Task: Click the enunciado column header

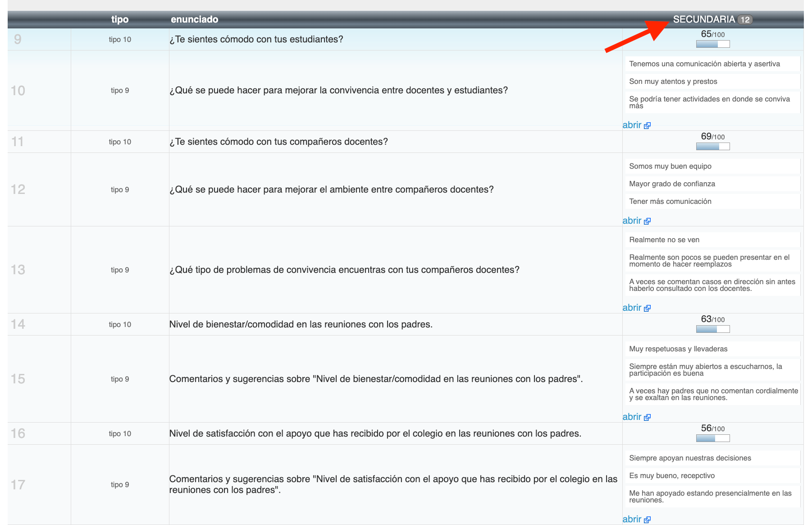Action: click(x=194, y=19)
